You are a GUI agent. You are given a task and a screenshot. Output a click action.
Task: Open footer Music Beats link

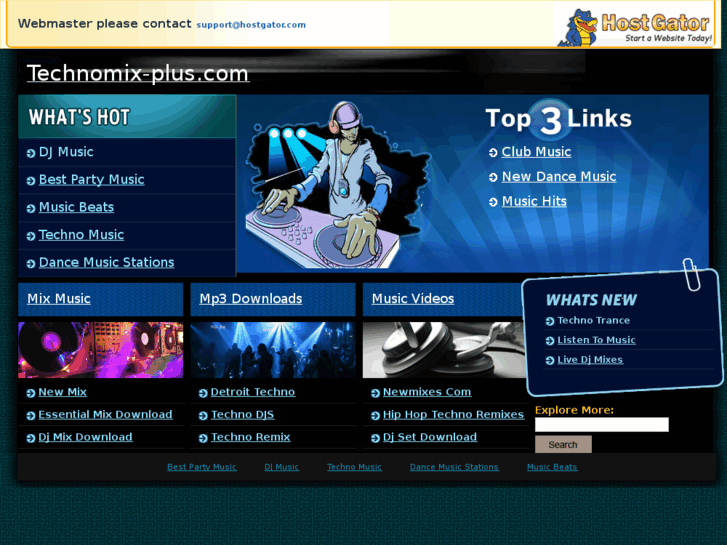[x=552, y=467]
